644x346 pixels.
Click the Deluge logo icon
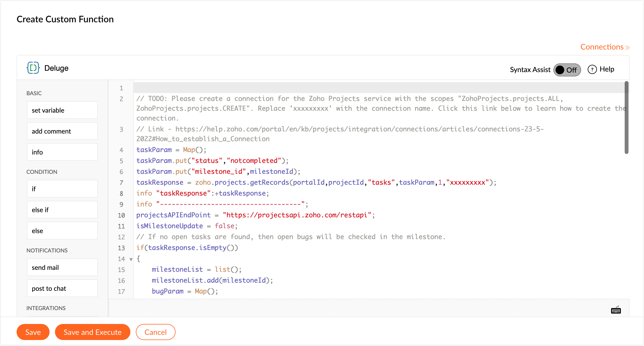(x=33, y=68)
